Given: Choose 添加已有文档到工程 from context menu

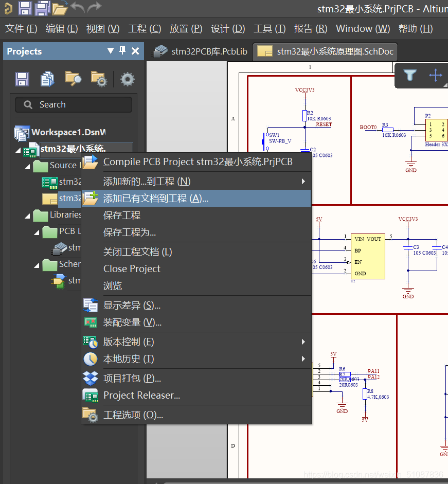Looking at the screenshot, I should click(155, 199).
